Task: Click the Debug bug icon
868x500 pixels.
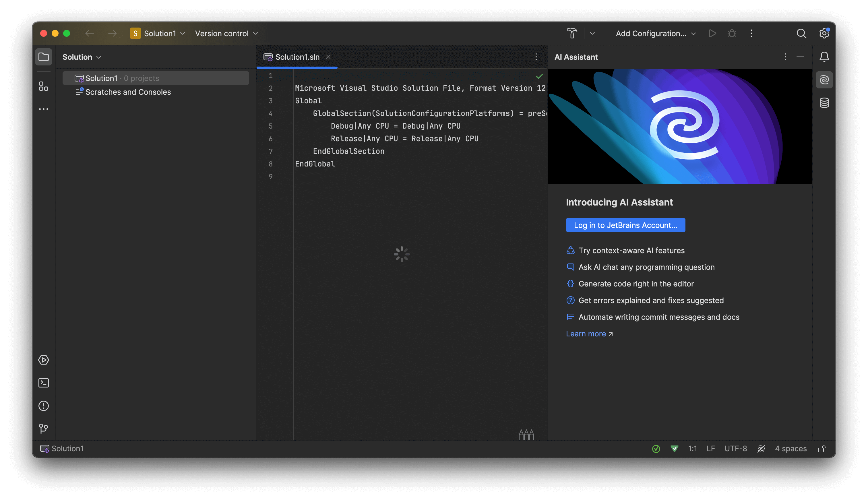Action: [732, 33]
